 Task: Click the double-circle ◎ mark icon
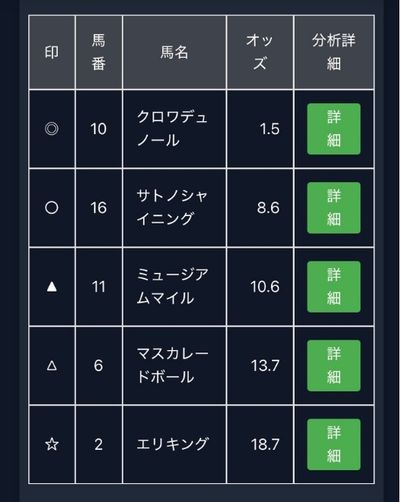pos(52,129)
